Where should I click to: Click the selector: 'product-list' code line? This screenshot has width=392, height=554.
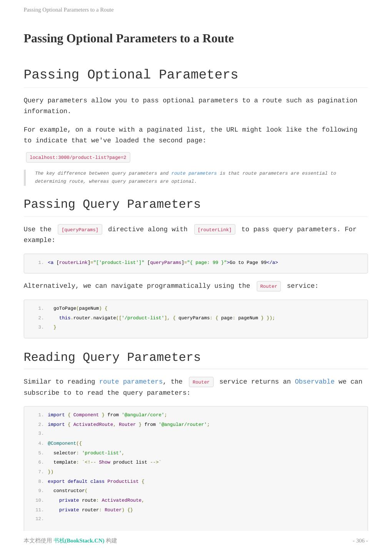tap(88, 453)
